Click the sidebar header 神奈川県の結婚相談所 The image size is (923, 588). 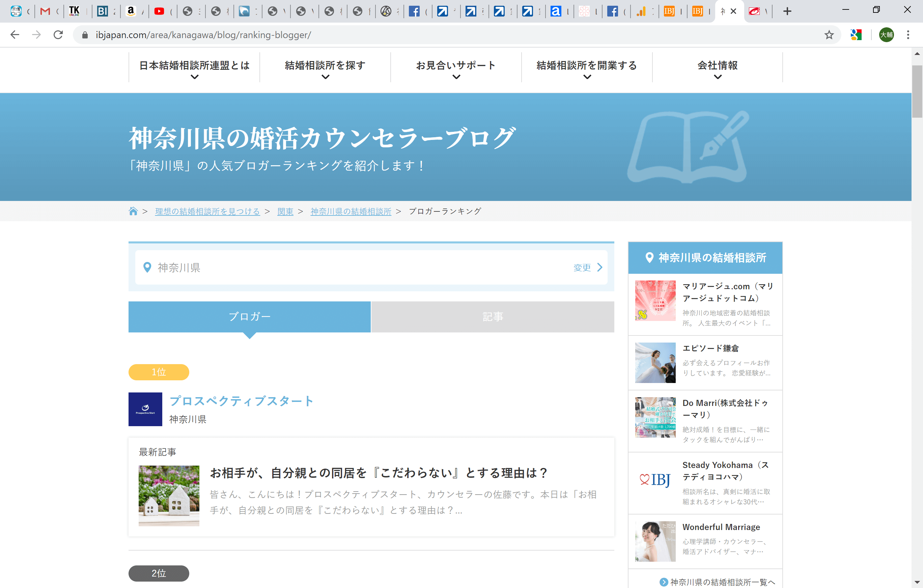[x=705, y=258]
